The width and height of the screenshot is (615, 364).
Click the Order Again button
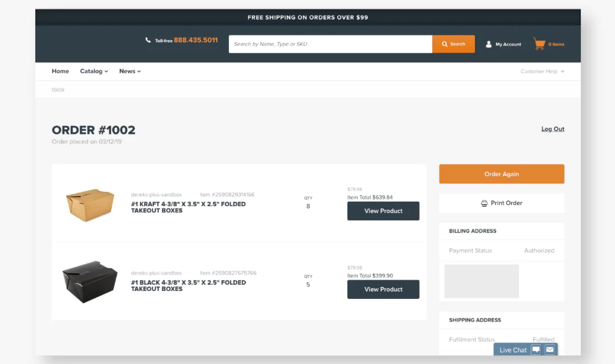502,174
